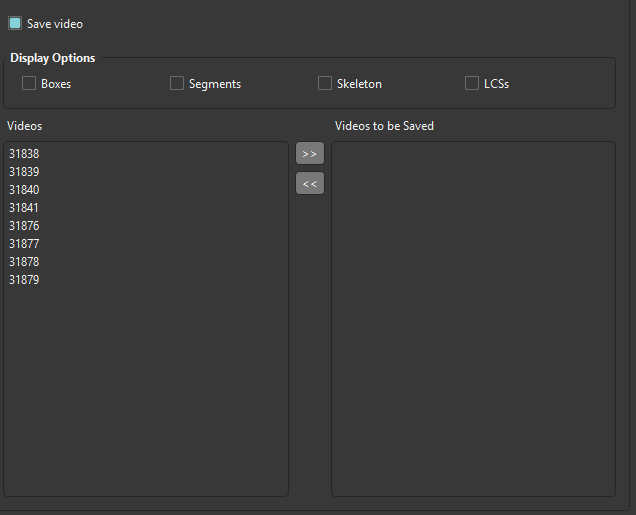
Task: Click inside the Videos to be Saved list
Action: click(x=473, y=319)
